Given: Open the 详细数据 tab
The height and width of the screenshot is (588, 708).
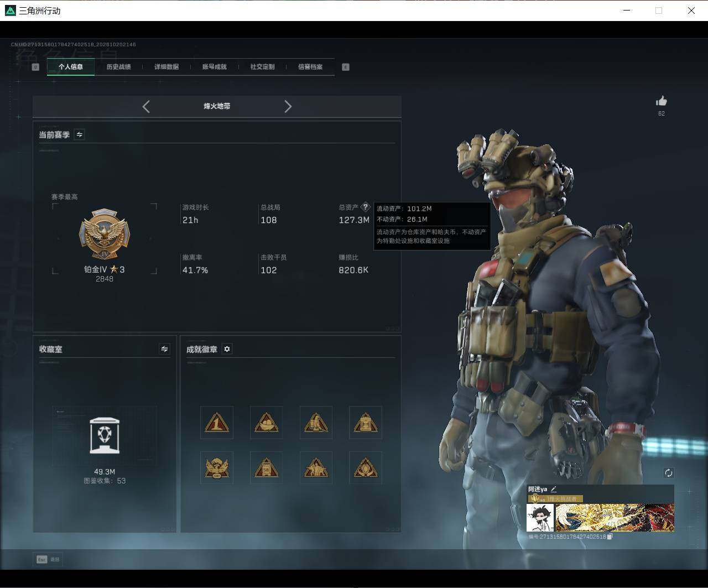Looking at the screenshot, I should [x=166, y=67].
